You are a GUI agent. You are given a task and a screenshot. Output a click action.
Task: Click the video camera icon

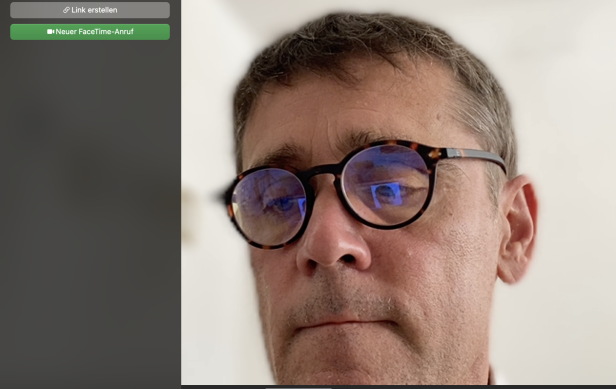[x=50, y=31]
